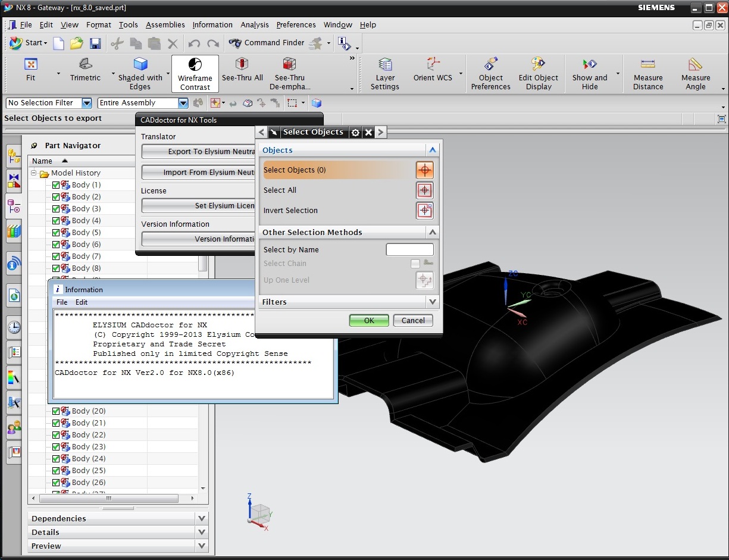Click the Undo arrow
The height and width of the screenshot is (560, 729).
point(194,43)
